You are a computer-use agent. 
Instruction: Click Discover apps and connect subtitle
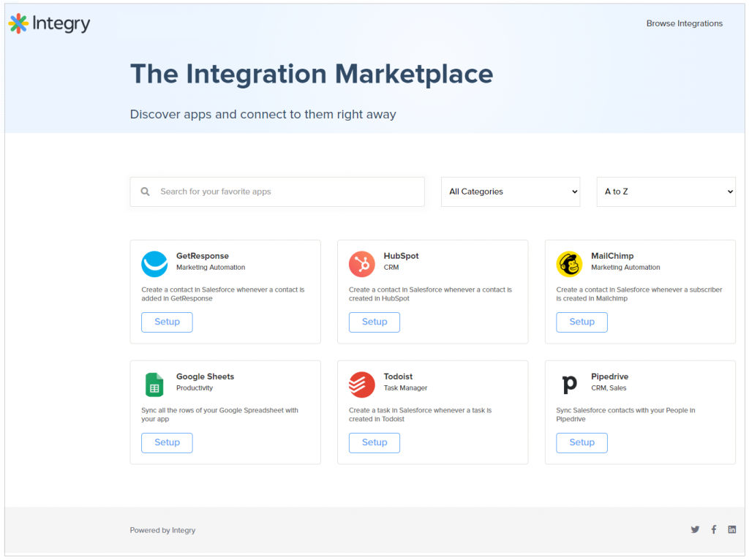pyautogui.click(x=263, y=115)
